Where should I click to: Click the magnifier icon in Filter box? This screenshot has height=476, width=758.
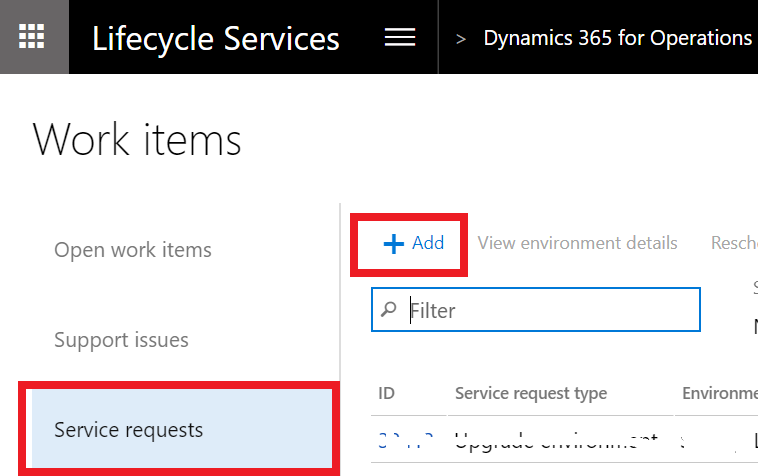[x=389, y=310]
